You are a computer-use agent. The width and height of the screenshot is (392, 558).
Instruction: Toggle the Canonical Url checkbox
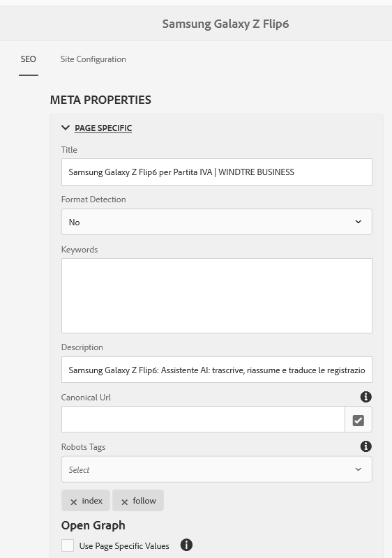[x=359, y=421]
